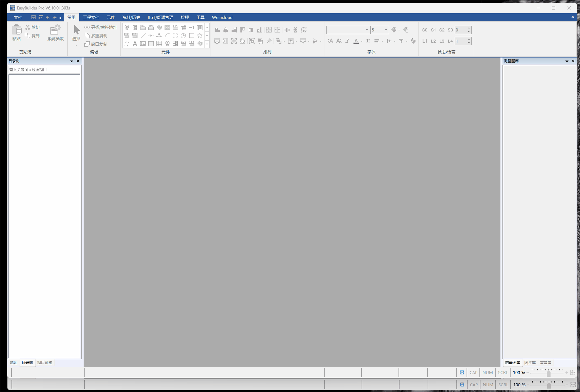Toggle italic font style
Screen dimensions: 580x392
pyautogui.click(x=347, y=41)
